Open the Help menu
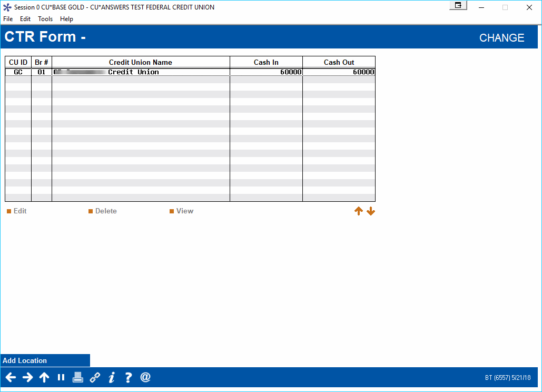 pos(67,18)
